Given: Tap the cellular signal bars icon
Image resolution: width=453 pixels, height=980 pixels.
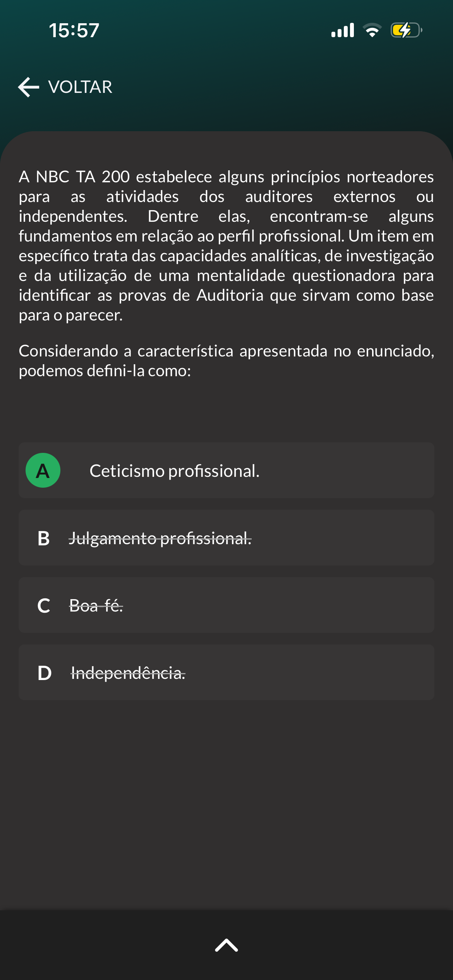Looking at the screenshot, I should point(343,30).
